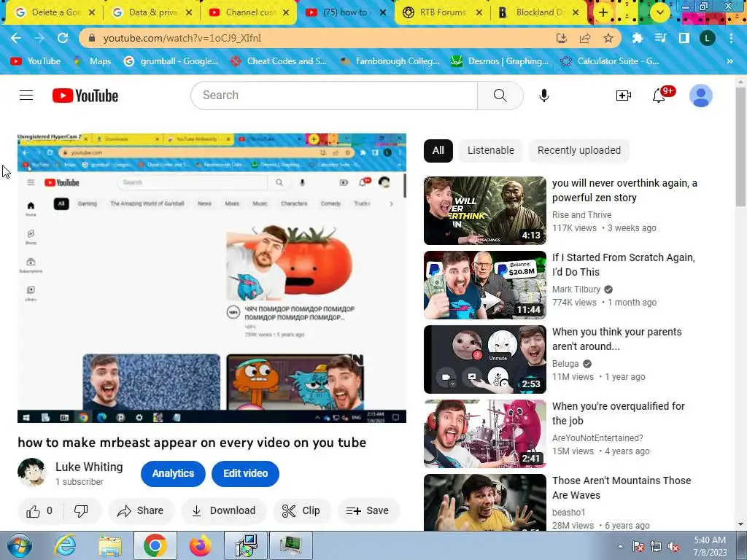Click the Download button

pos(223,511)
